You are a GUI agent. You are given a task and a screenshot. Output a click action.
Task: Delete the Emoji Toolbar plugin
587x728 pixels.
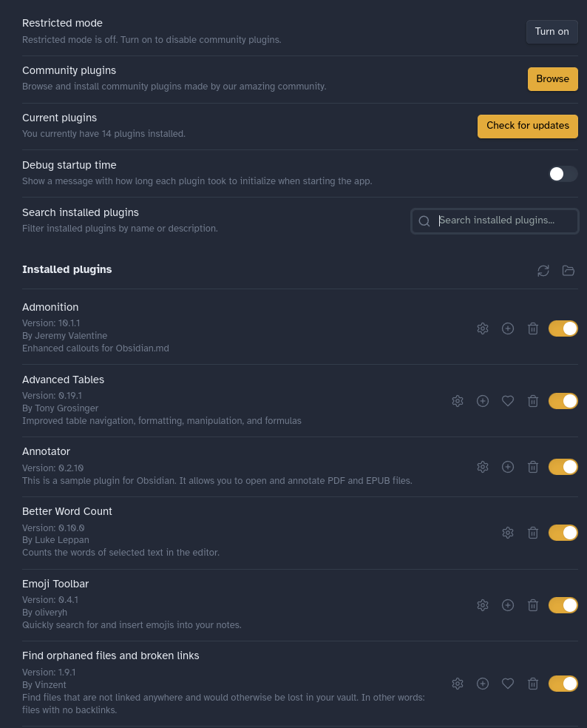533,605
